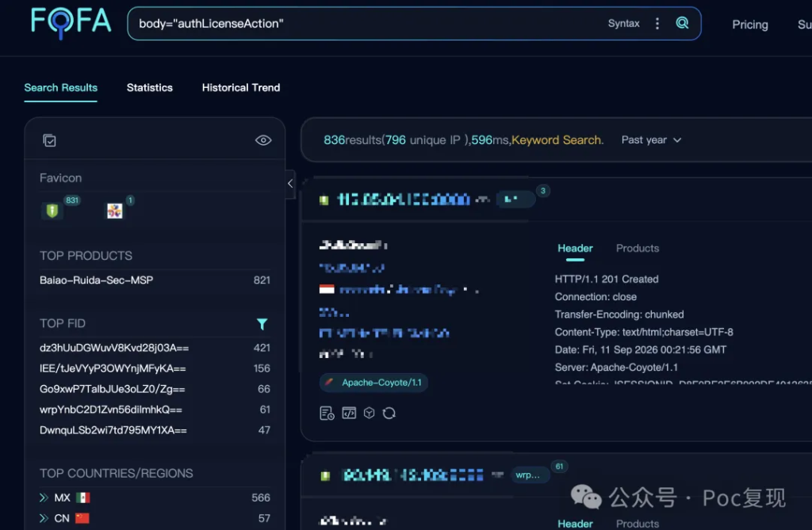Collapse the left sidebar with arrow handle
812x530 pixels.
pyautogui.click(x=290, y=183)
